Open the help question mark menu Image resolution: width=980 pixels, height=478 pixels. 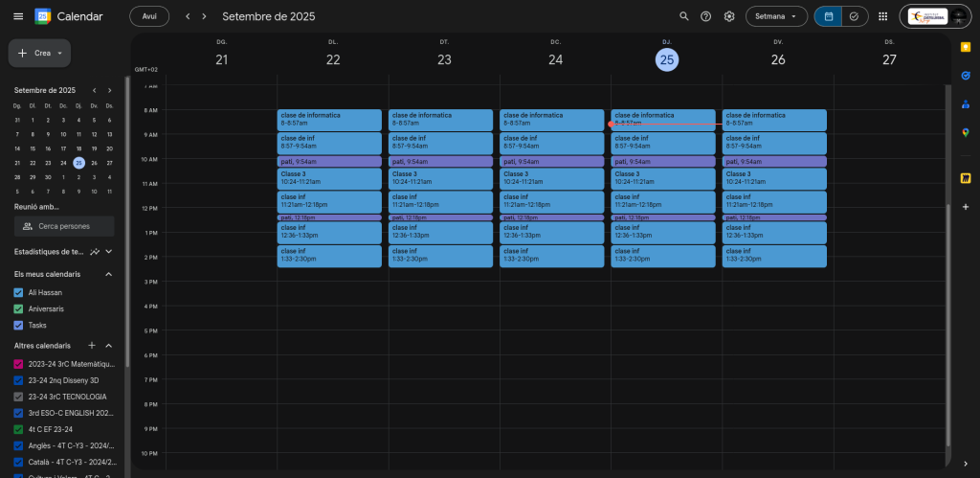pos(706,16)
